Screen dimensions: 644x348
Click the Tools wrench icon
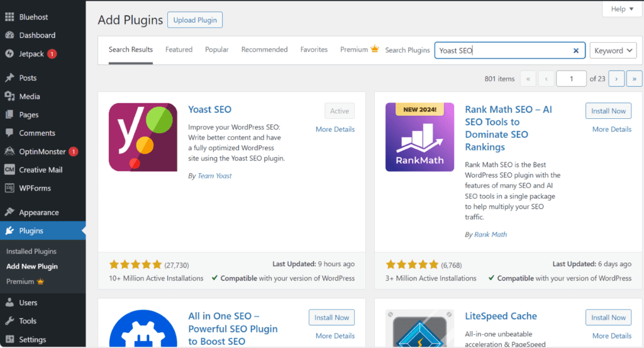click(x=9, y=321)
